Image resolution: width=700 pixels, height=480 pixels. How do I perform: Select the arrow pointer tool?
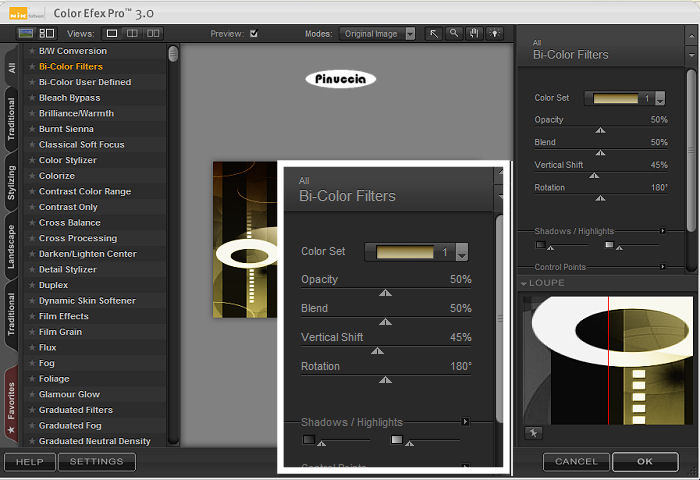click(x=433, y=33)
